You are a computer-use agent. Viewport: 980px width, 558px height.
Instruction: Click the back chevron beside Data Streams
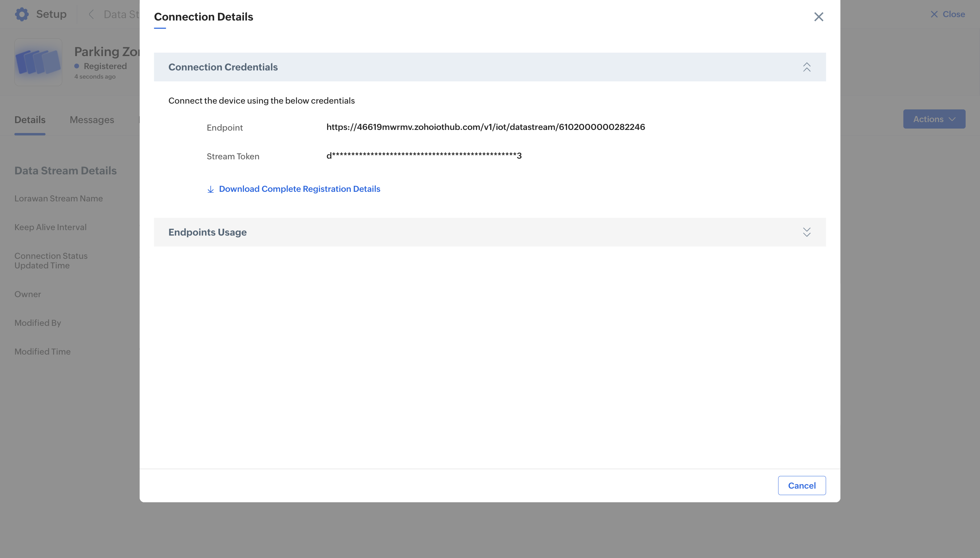(91, 15)
